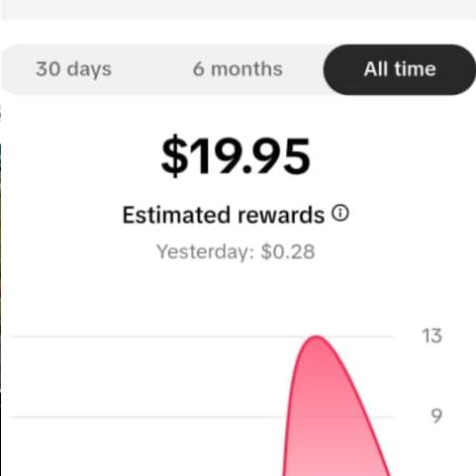This screenshot has width=476, height=476.
Task: Click the peak of the pink chart curve
Action: [x=316, y=337]
